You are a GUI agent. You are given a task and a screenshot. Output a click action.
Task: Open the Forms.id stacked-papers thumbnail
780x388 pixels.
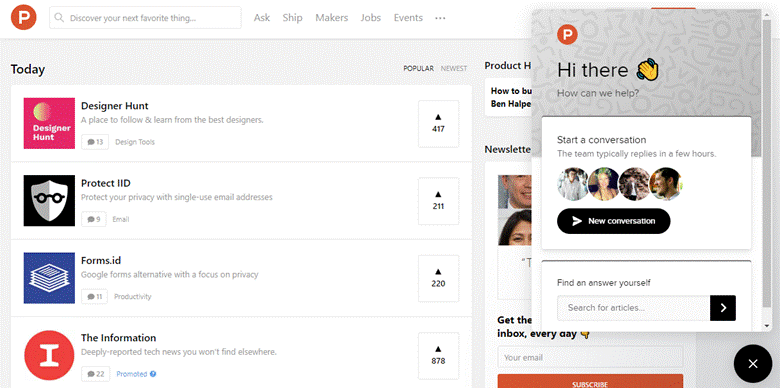[x=49, y=278]
